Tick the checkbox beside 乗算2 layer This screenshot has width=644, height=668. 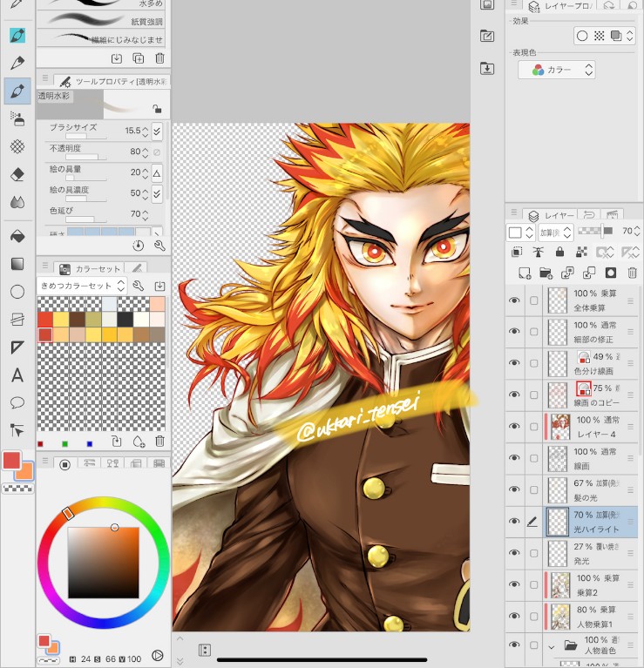pos(533,585)
